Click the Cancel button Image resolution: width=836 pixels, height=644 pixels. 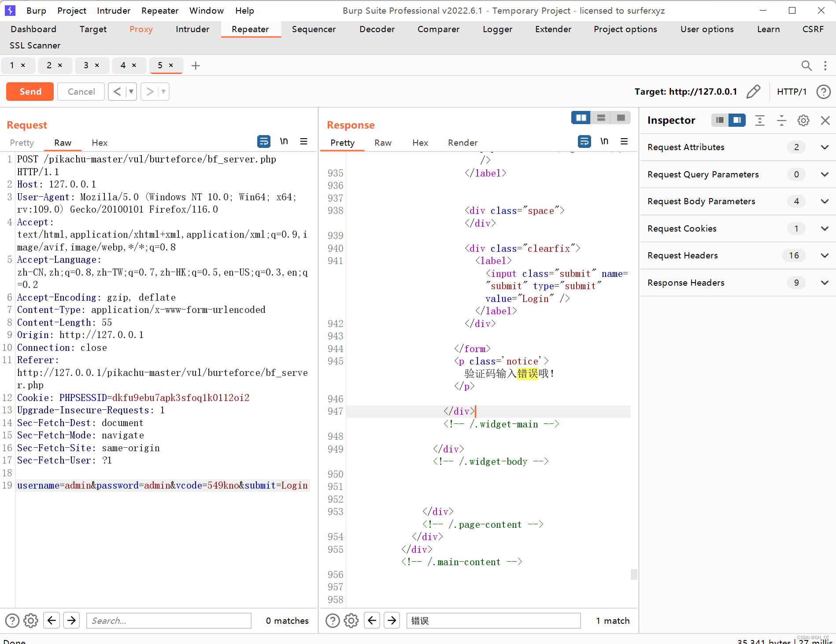point(81,92)
